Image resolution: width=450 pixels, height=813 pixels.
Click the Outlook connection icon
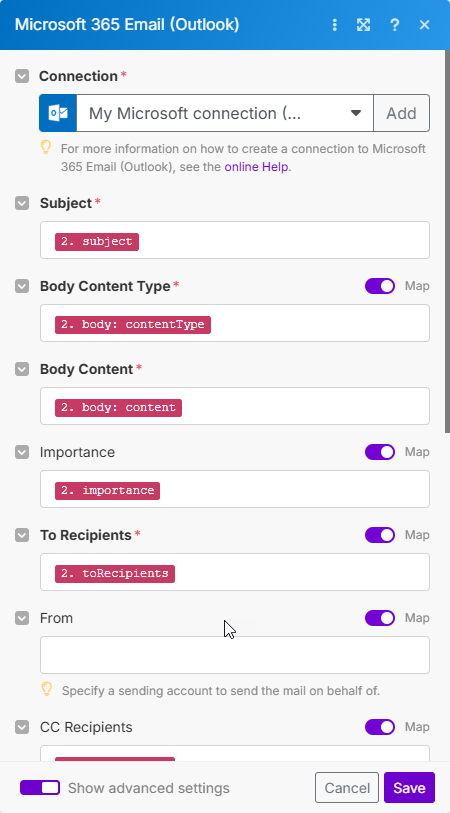click(58, 113)
